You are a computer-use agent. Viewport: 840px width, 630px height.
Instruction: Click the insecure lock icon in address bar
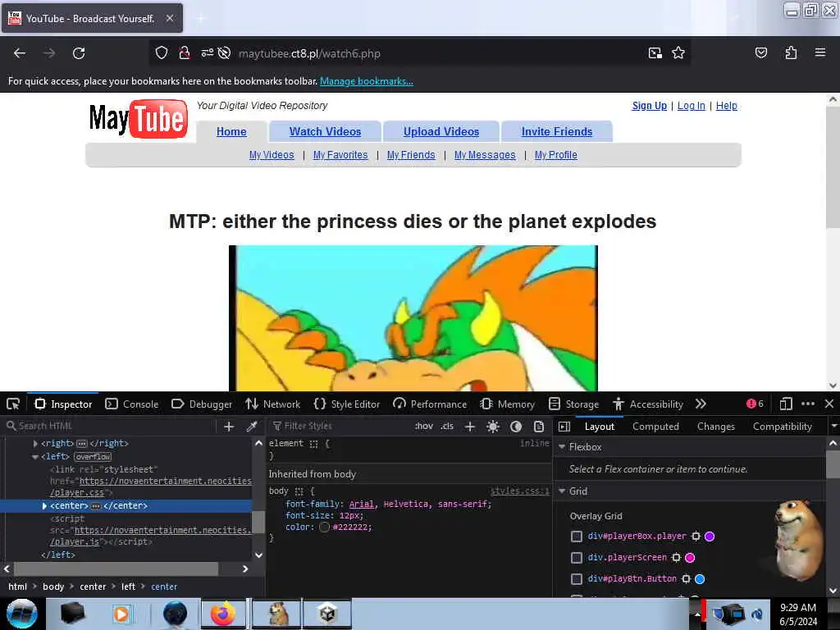point(185,53)
